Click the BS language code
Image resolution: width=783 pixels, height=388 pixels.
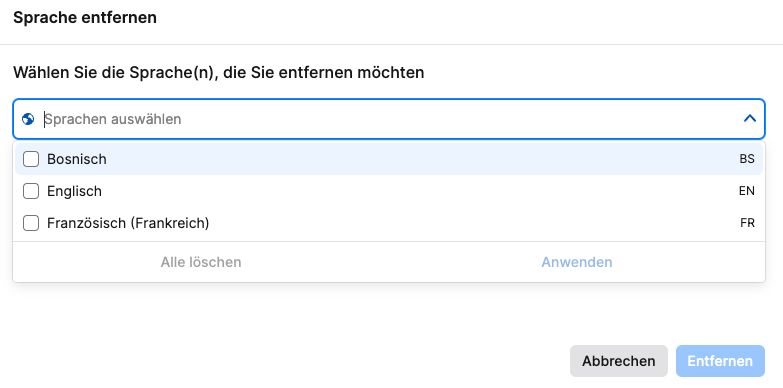point(747,159)
